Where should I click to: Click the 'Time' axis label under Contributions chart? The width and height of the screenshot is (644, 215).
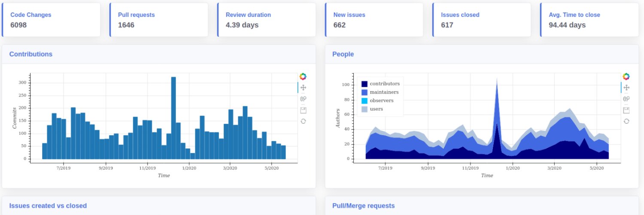pos(164,175)
